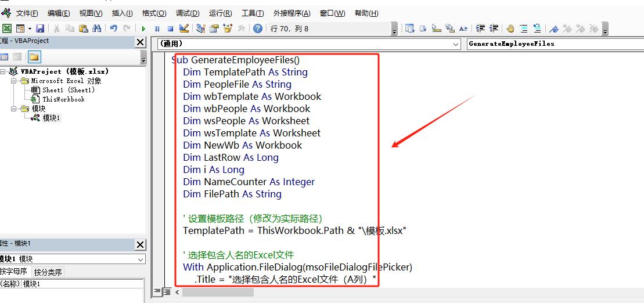Open the 格式(O) menu
Screen dimensions: 644x303
[x=154, y=13]
